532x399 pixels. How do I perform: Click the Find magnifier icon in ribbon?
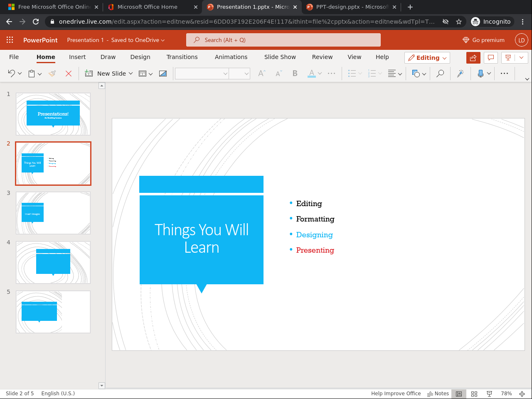coord(440,74)
